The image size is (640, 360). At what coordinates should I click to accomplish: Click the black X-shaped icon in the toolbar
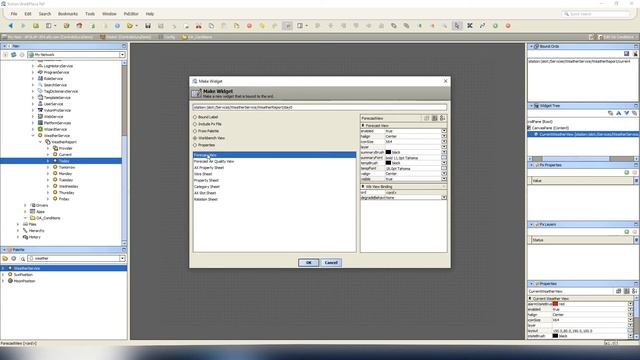click(x=470, y=26)
